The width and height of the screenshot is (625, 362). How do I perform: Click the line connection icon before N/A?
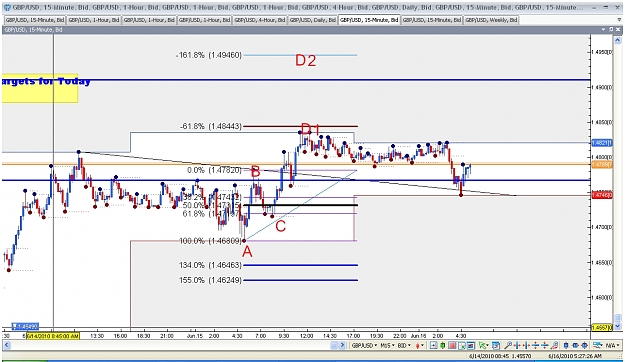coord(597,345)
